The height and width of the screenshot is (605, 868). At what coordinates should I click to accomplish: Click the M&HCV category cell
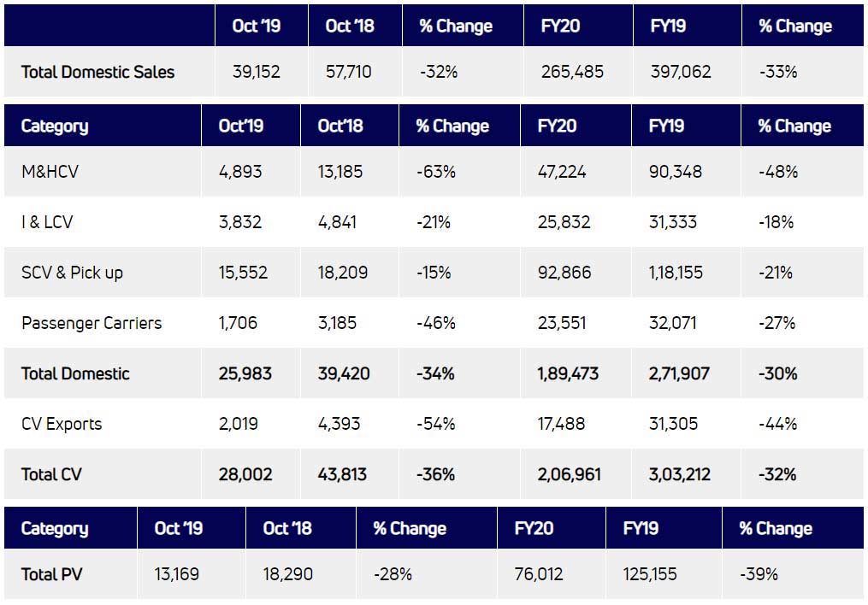pos(50,172)
